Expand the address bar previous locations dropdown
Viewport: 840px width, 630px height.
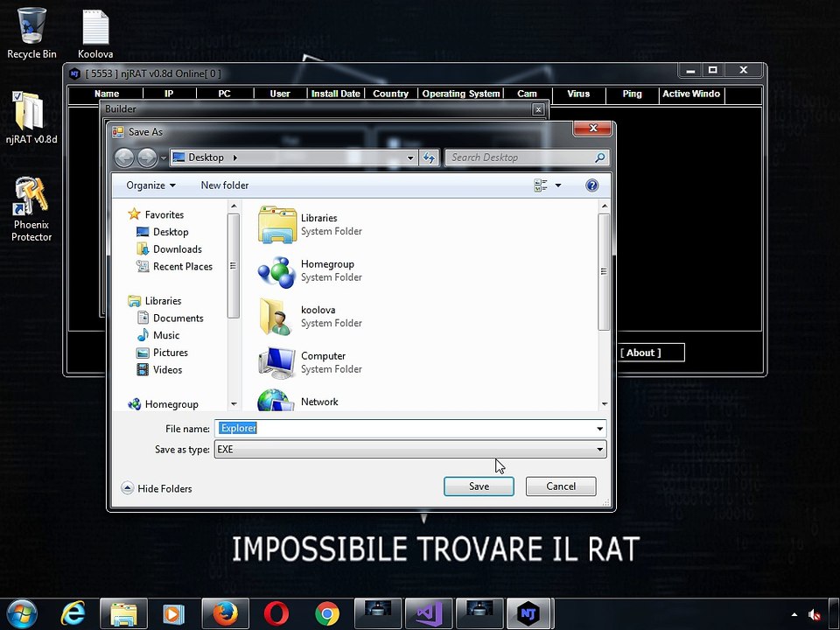(410, 157)
